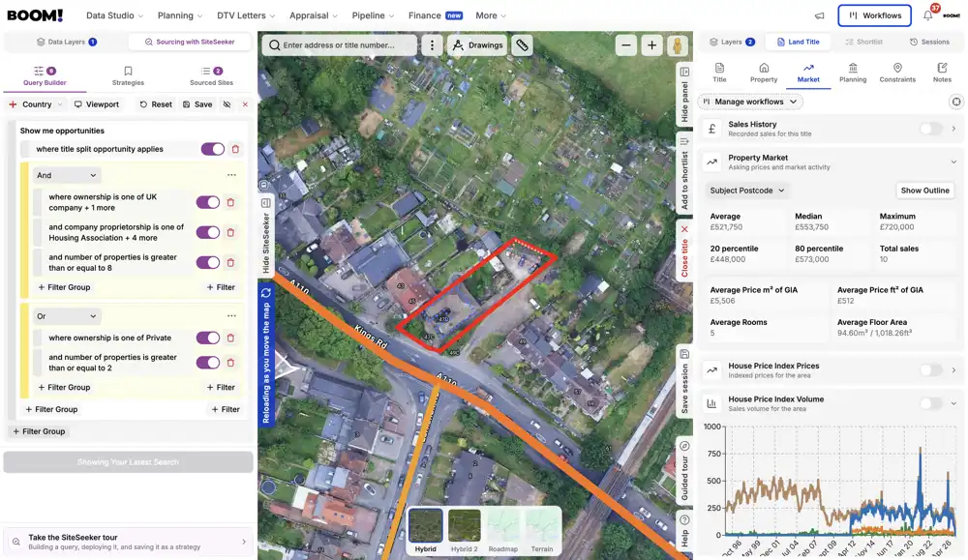This screenshot has width=968, height=560.
Task: Open Or group three-dot menu
Action: (231, 315)
